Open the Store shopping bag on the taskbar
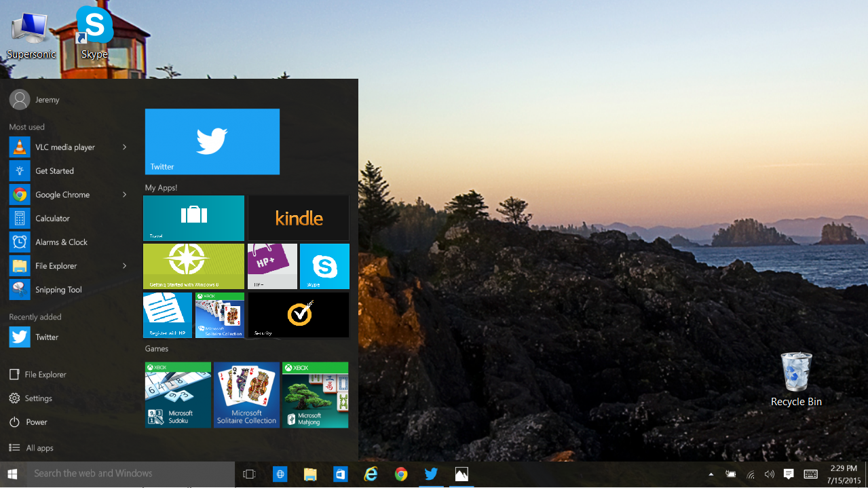Screen dimensions: 868x488 tap(340, 474)
